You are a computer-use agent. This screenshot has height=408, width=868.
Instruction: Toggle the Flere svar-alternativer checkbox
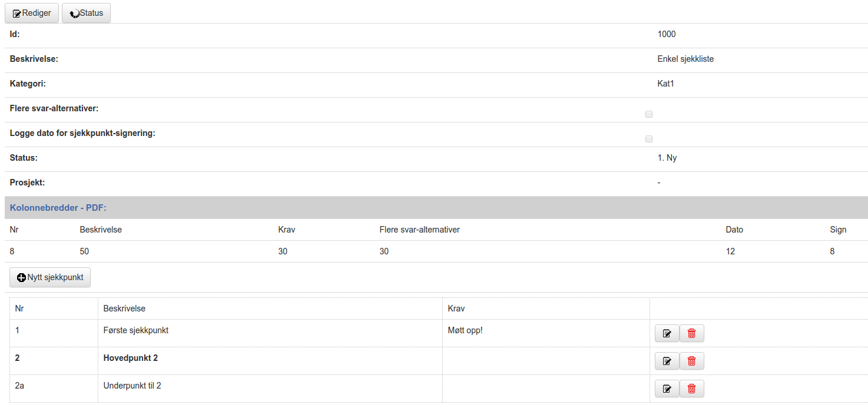649,114
